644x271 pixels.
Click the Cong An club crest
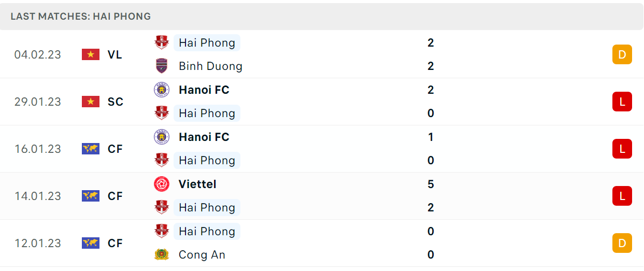pyautogui.click(x=162, y=254)
